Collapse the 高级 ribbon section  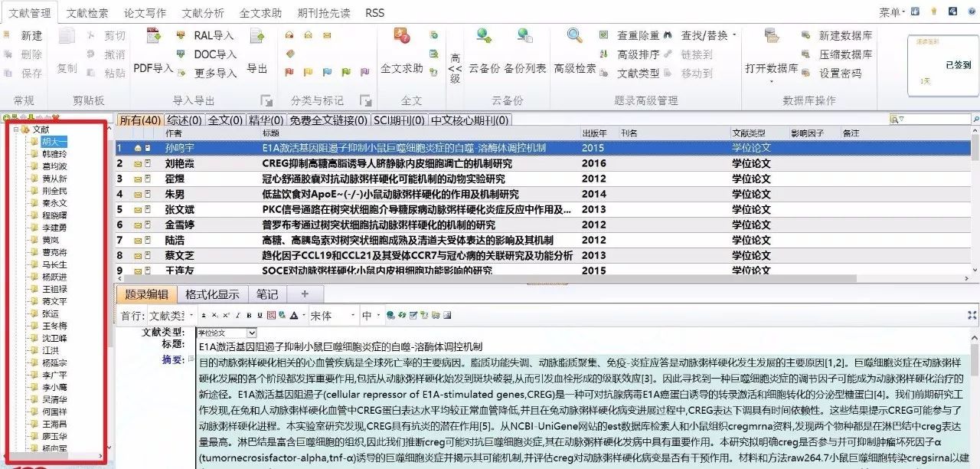tap(456, 69)
